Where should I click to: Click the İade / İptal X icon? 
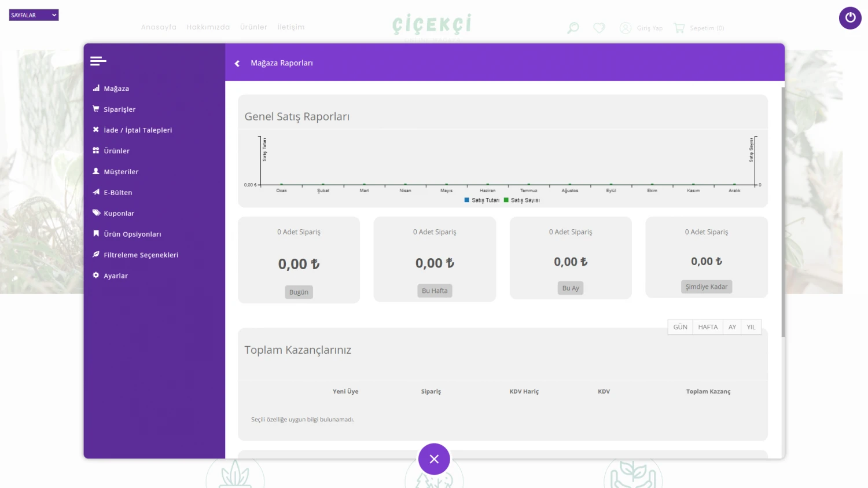96,130
